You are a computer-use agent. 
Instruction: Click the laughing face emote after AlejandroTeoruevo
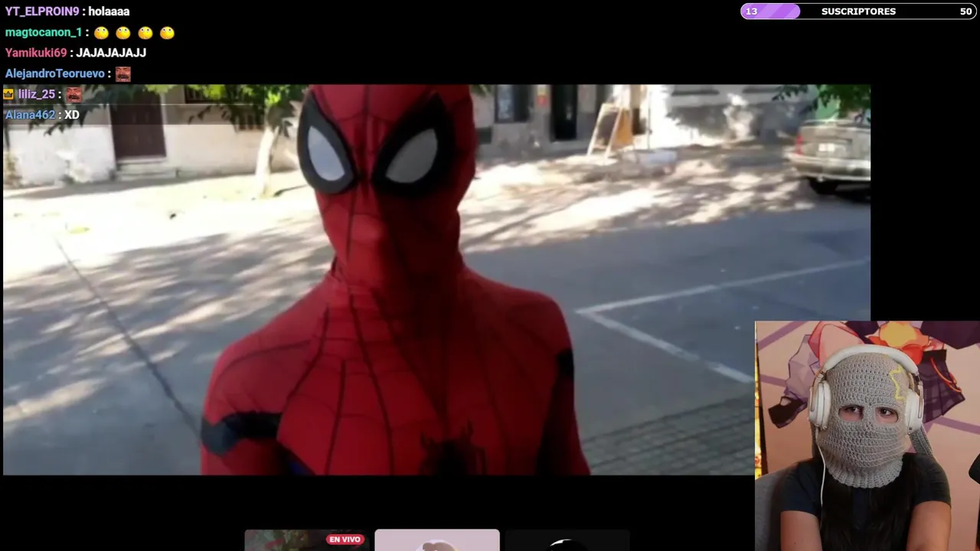pyautogui.click(x=122, y=74)
